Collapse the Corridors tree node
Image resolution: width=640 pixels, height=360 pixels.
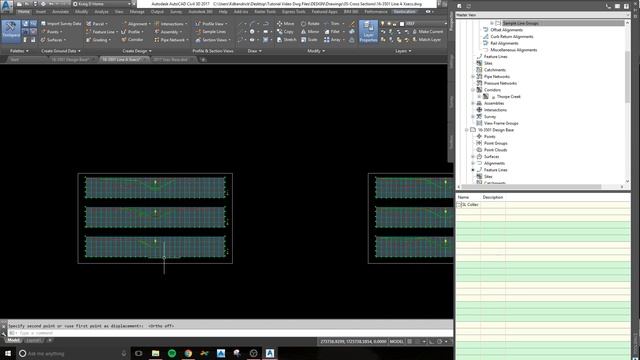point(473,90)
